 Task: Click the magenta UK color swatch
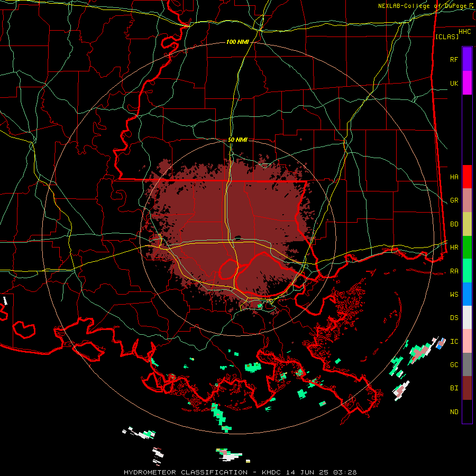pyautogui.click(x=467, y=83)
